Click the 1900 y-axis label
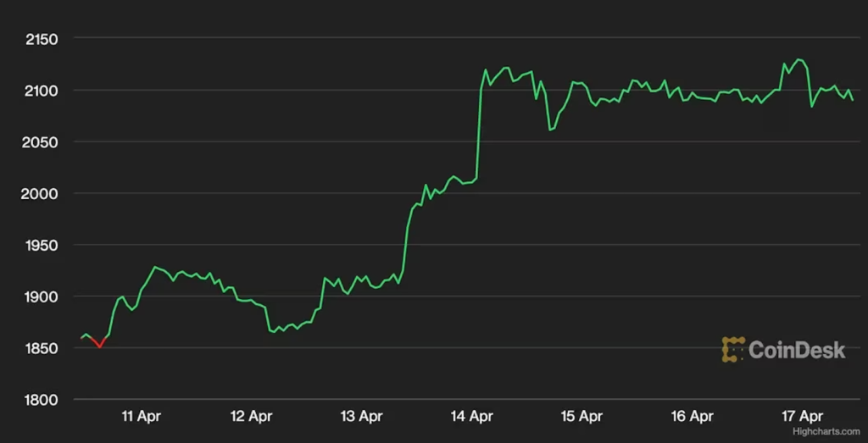 [x=42, y=297]
